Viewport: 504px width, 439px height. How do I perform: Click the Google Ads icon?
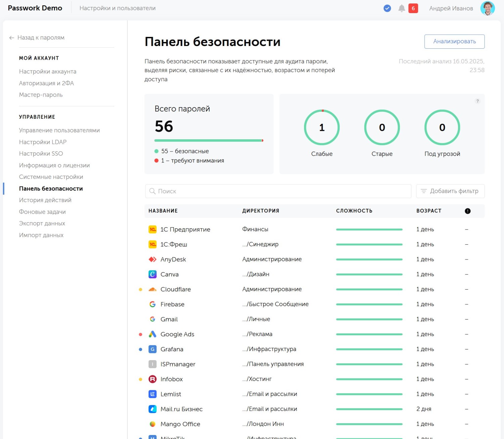153,334
